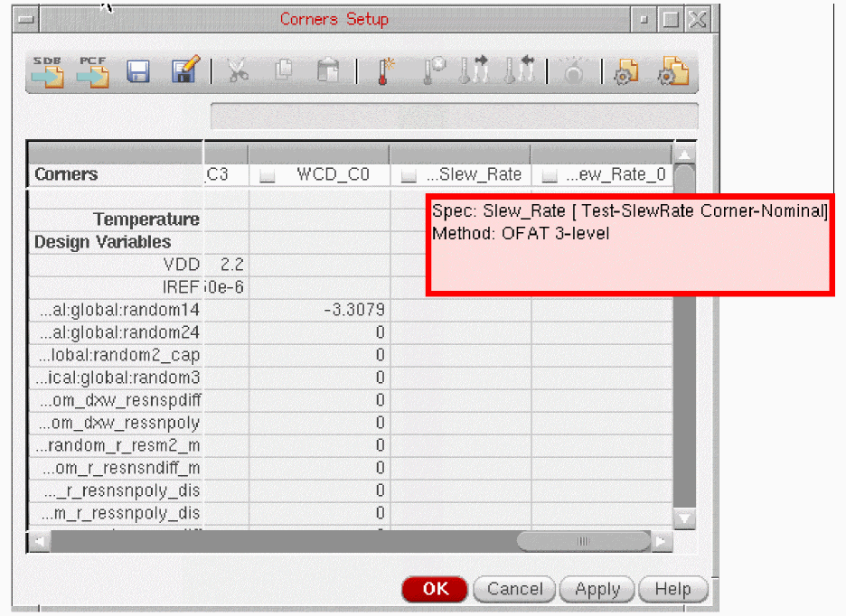Viewport: 846px width, 616px height.
Task: Click the vertical scrollbar up arrow
Action: pos(684,154)
